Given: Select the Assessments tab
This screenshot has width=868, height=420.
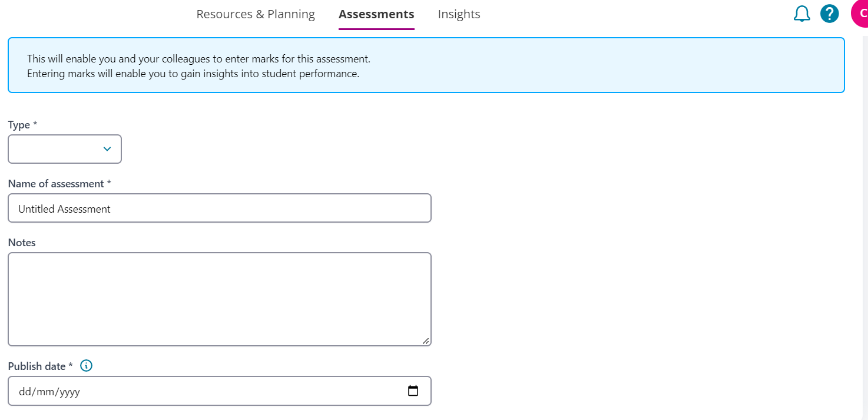Looking at the screenshot, I should tap(376, 14).
